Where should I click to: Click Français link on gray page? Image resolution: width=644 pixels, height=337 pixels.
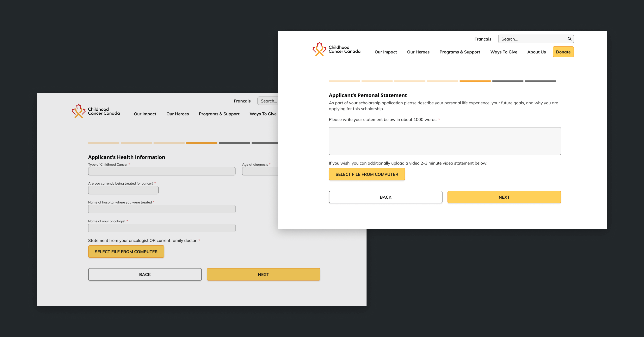[x=242, y=101]
